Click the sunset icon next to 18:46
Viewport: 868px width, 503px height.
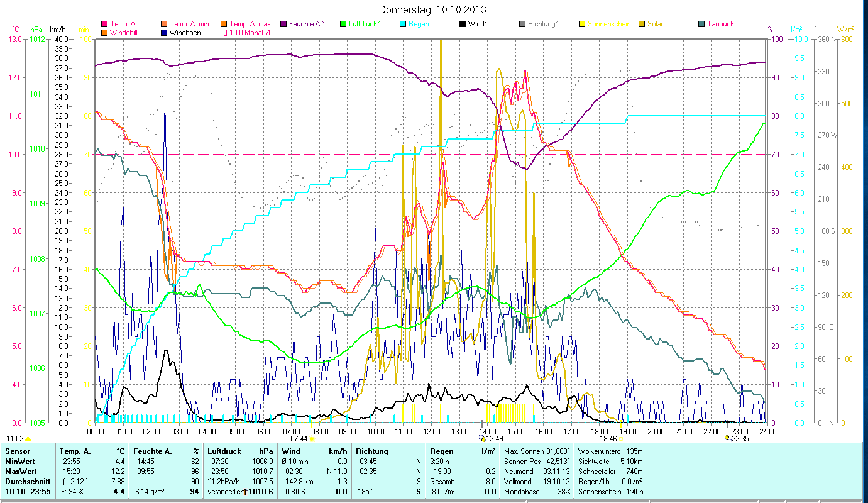tap(622, 439)
